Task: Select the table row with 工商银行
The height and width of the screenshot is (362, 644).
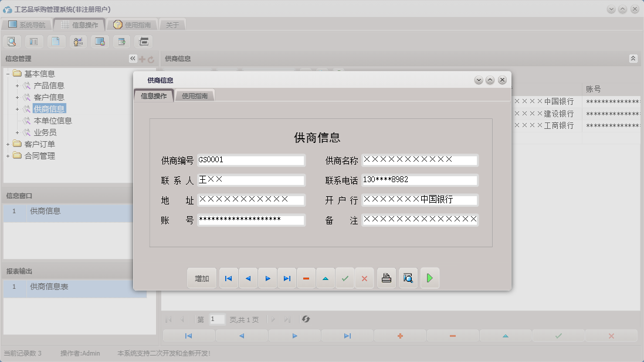Action: 577,125
